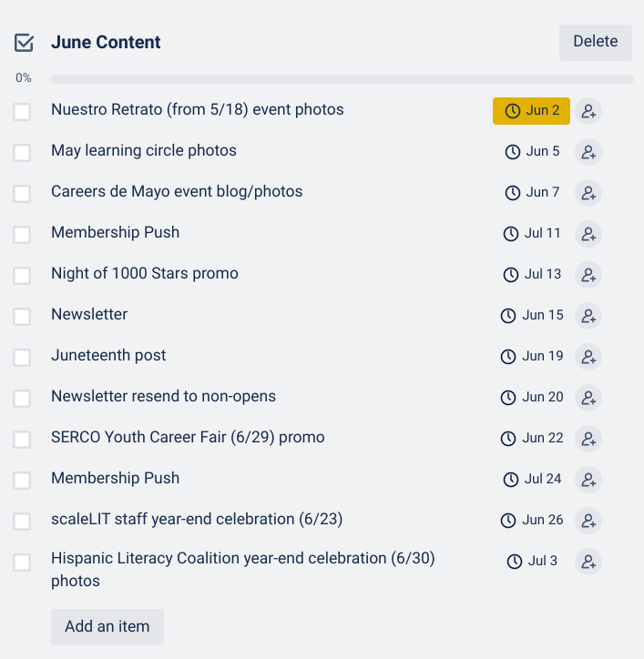
Task: Edit the June Content checklist title
Action: click(106, 43)
